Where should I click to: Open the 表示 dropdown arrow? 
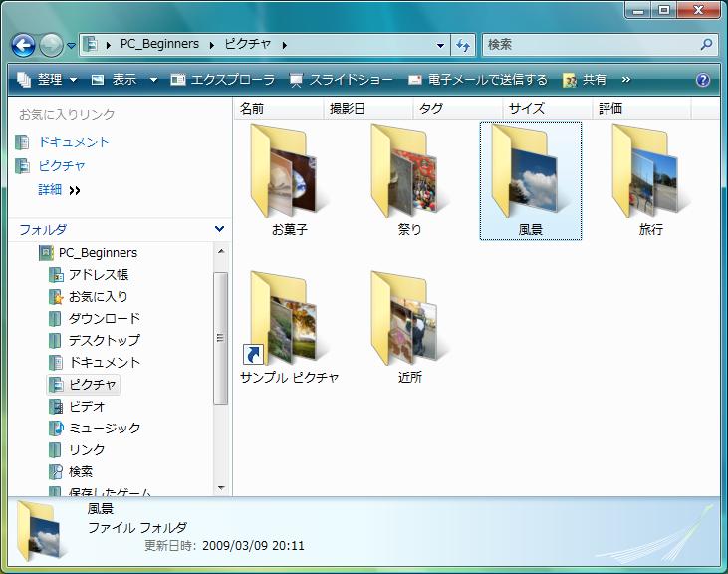point(153,80)
